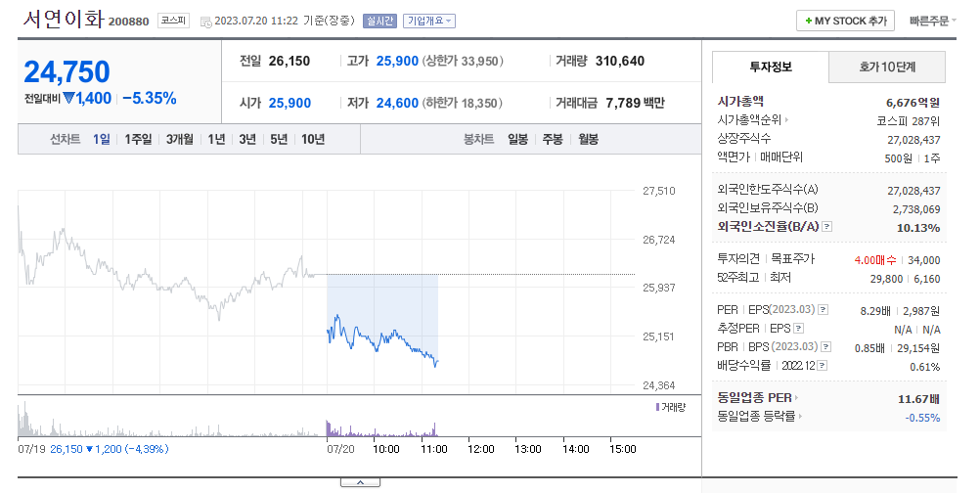980x493 pixels.
Task: Click the MY STOCK 추가 button
Action: pyautogui.click(x=846, y=21)
